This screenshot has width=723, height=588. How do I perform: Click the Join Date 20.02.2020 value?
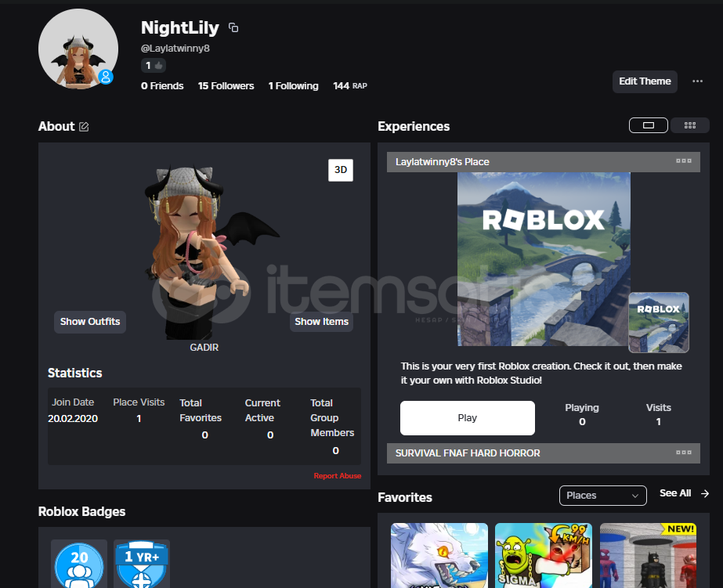click(x=73, y=418)
